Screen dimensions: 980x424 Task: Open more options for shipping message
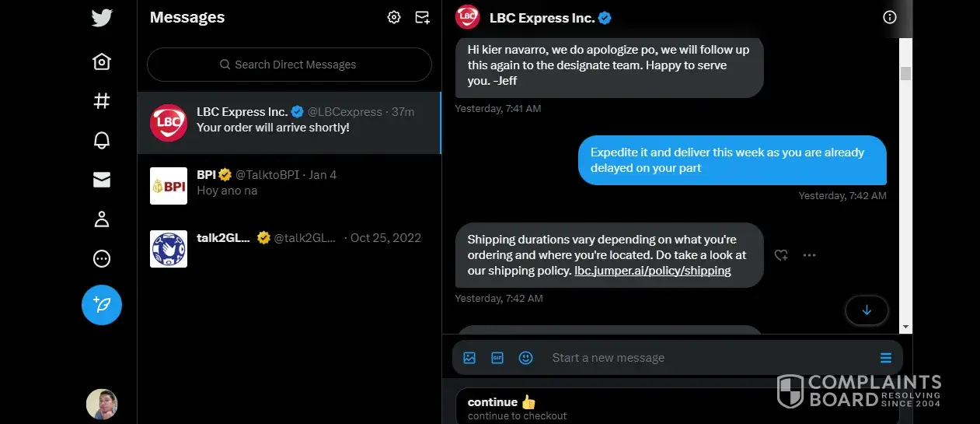(809, 255)
